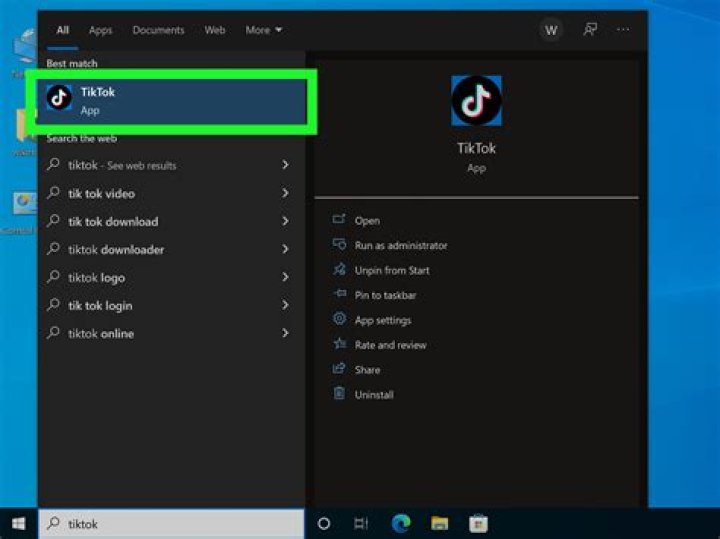
Task: Expand arrow for tik tok video
Action: (285, 193)
